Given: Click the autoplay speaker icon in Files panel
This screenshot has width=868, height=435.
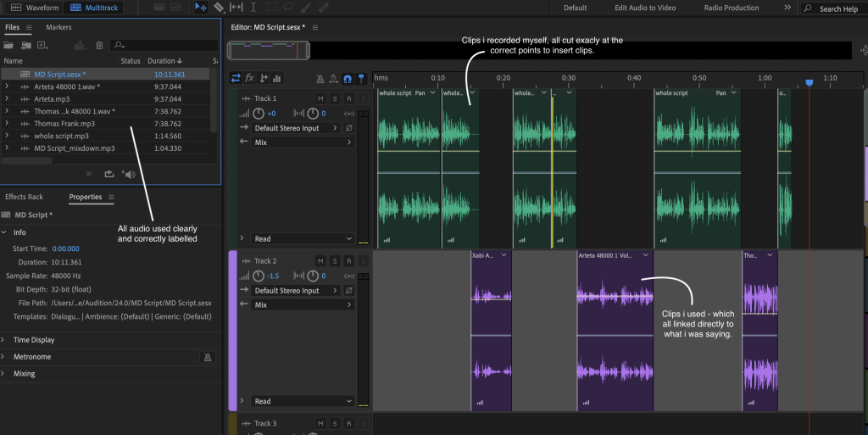Looking at the screenshot, I should 129,174.
